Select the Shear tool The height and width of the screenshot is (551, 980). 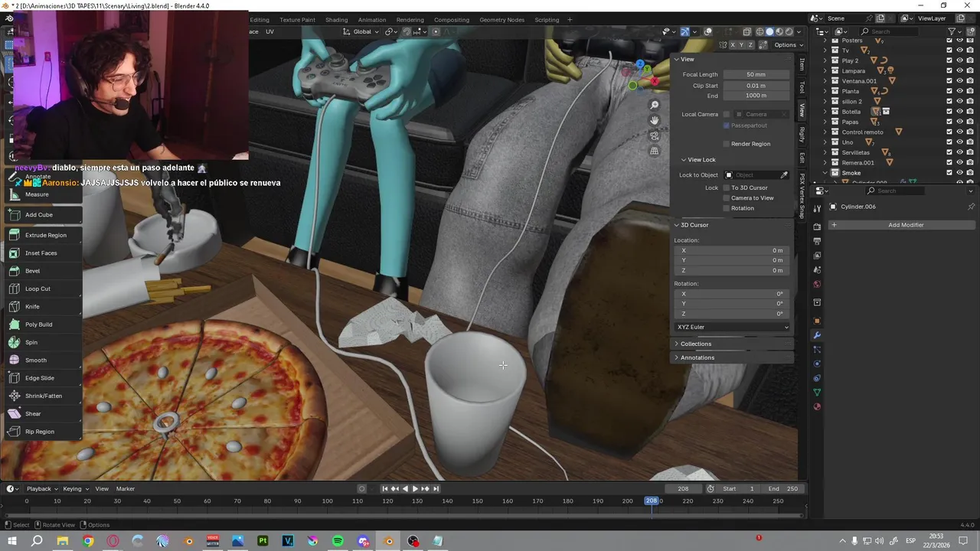pyautogui.click(x=42, y=414)
